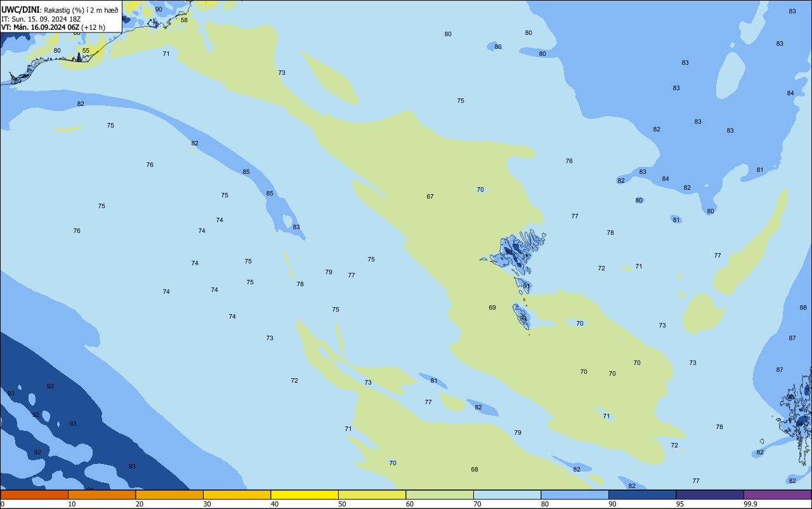Click the legend tick label '10'
Image resolution: width=812 pixels, height=509 pixels.
72,504
